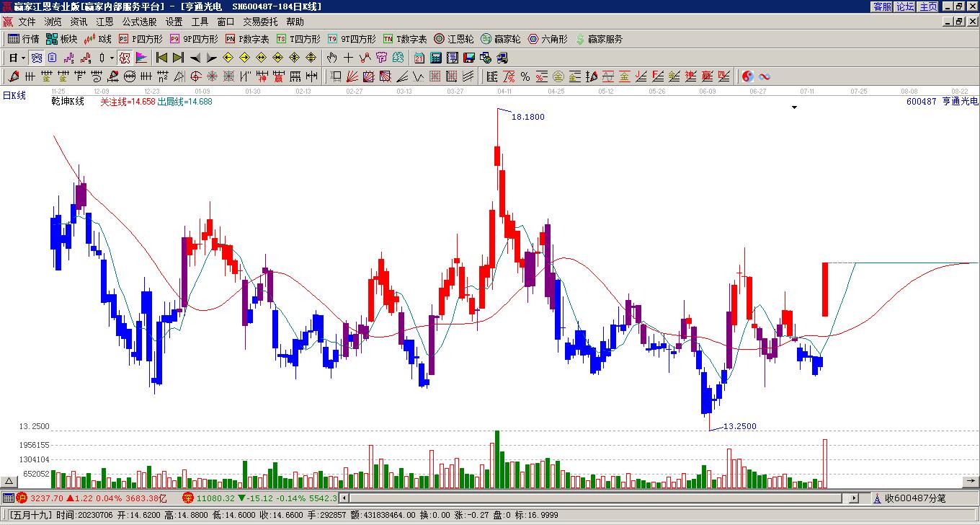Open the 公式选股 menu

tap(139, 22)
